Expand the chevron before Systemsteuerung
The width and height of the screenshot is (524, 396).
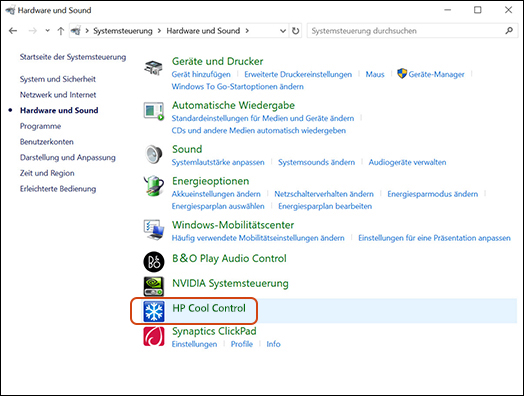(87, 31)
